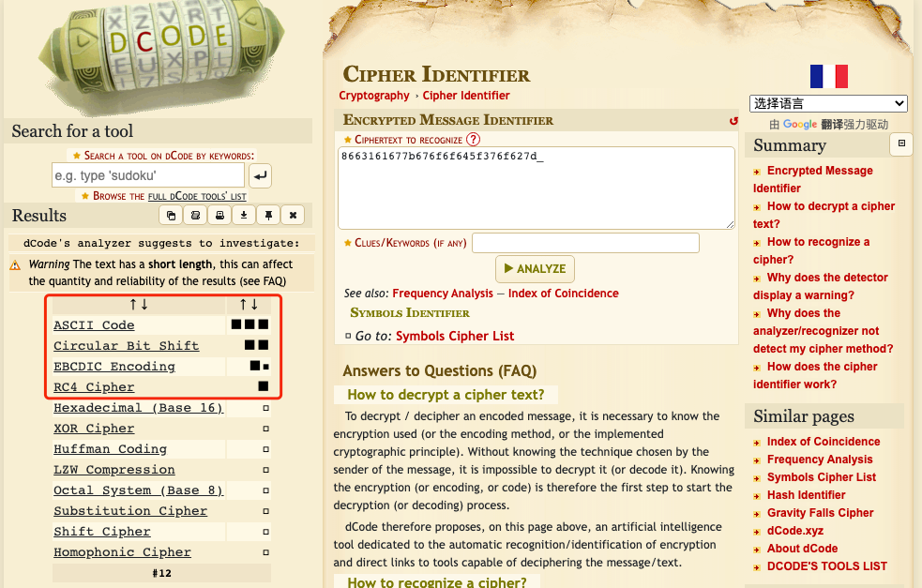This screenshot has height=588, width=922.
Task: Open the Cipher Identifier breadcrumb link
Action: tap(466, 96)
